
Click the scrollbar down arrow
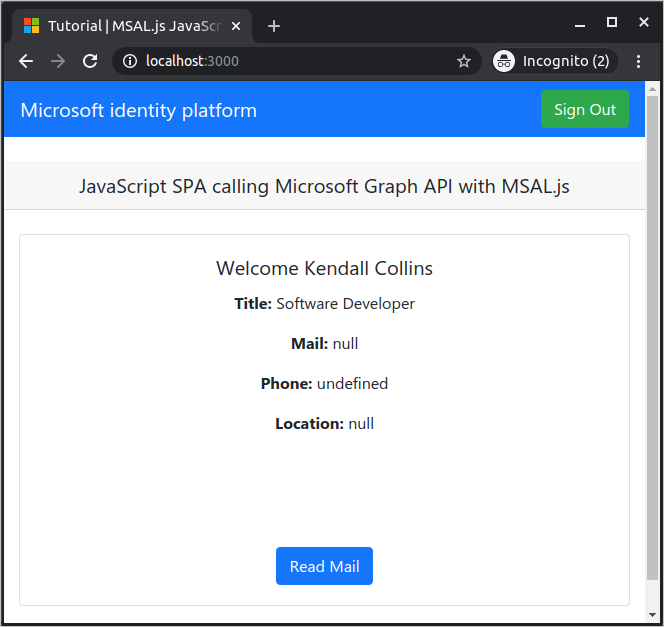653,614
